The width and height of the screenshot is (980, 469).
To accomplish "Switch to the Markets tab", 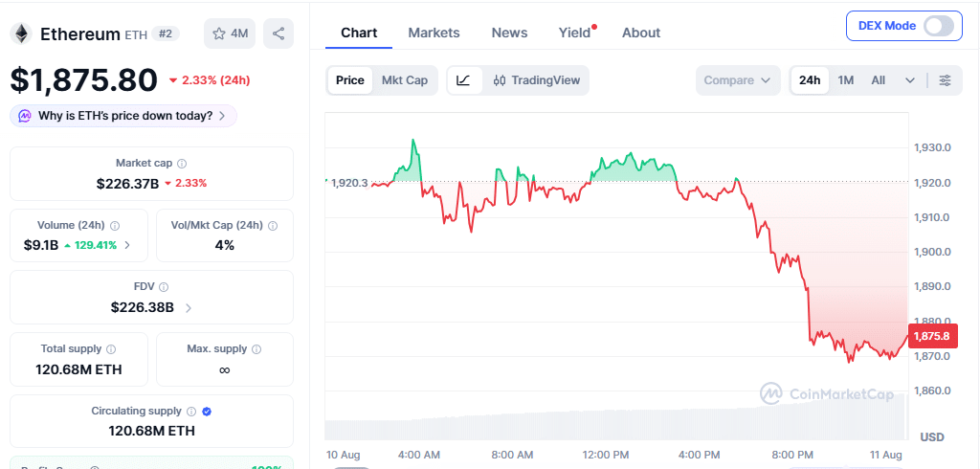I will click(x=434, y=33).
